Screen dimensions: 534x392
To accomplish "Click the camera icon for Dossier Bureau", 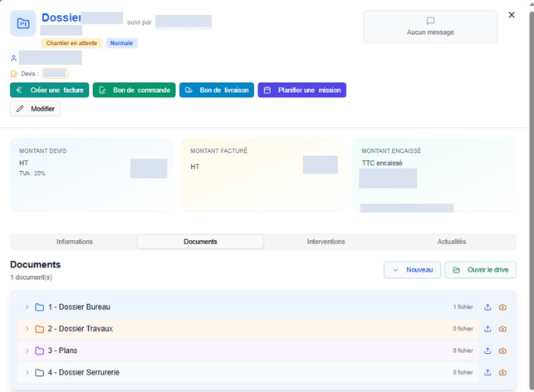I will (x=502, y=307).
